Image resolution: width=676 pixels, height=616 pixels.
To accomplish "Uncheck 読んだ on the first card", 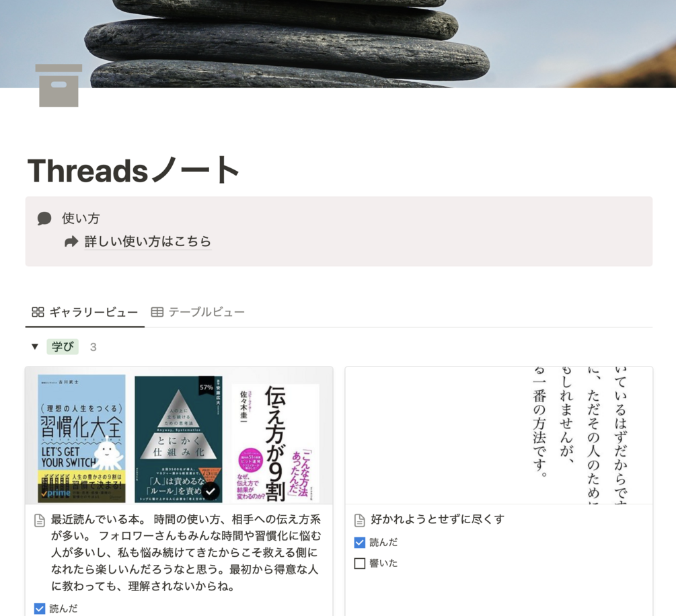I will coord(40,609).
